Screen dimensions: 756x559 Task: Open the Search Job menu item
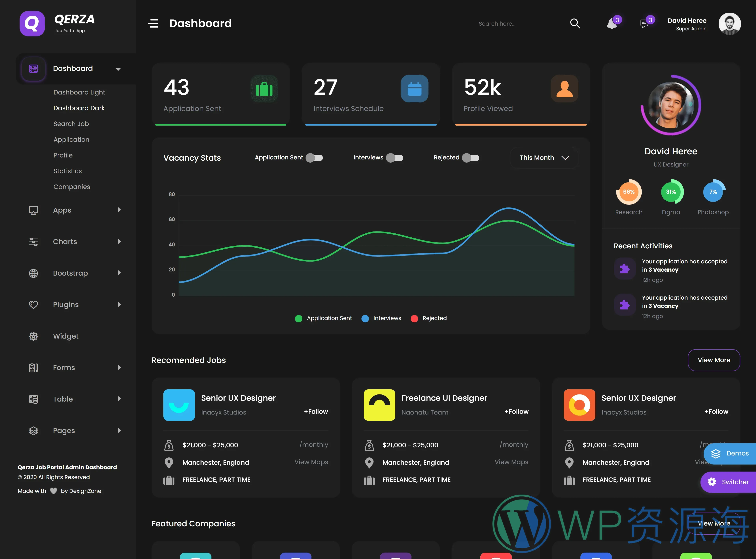point(71,123)
